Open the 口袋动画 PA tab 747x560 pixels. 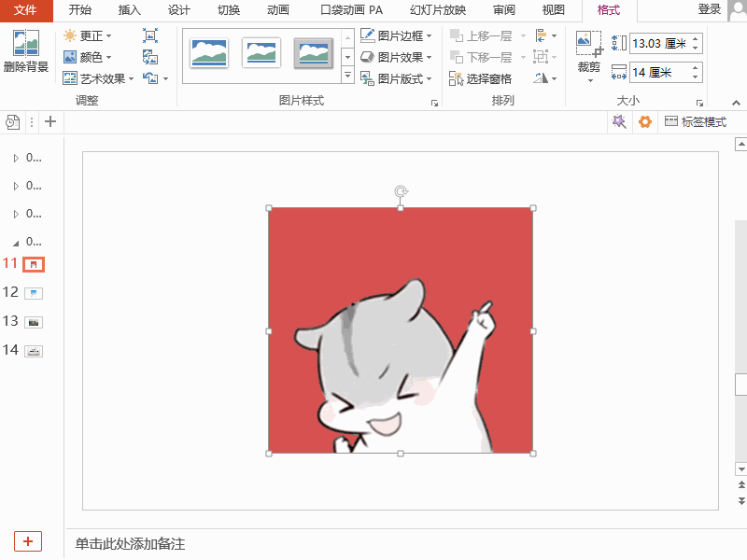click(352, 10)
